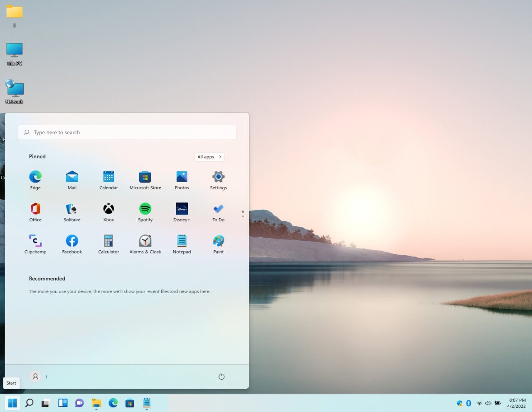
Task: Open Microsoft Edge on the taskbar
Action: (113, 403)
